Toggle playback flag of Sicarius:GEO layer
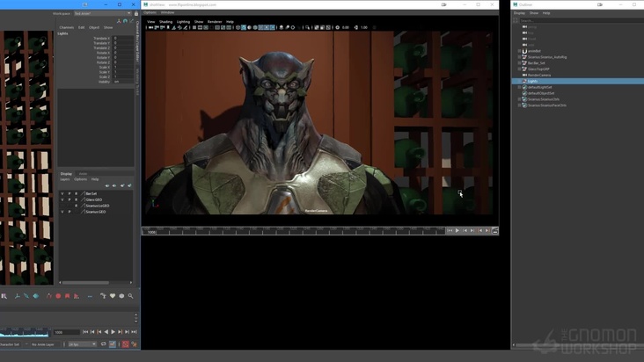 coord(70,212)
